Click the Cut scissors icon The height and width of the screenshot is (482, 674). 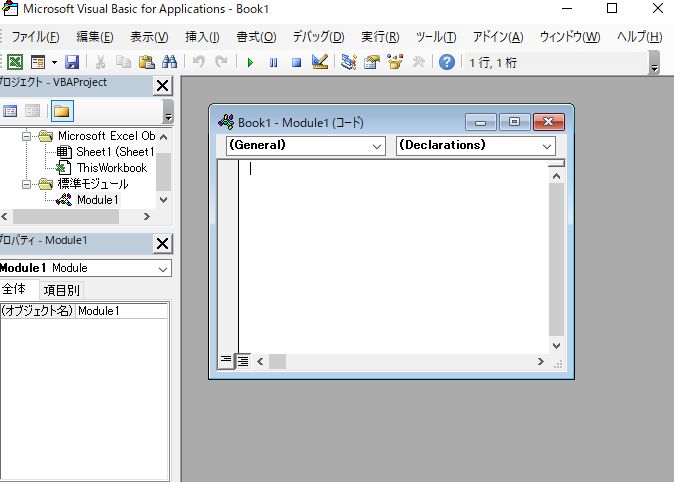click(x=100, y=62)
